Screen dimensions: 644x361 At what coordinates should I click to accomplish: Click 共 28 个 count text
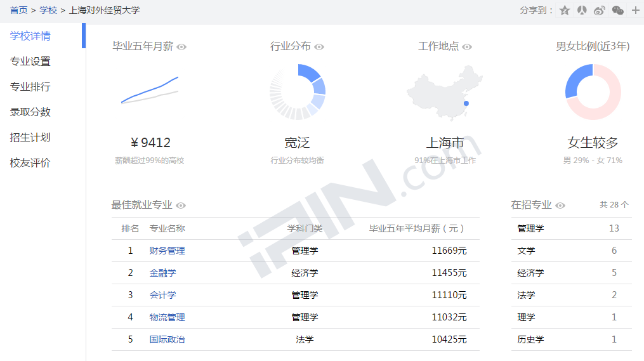614,204
